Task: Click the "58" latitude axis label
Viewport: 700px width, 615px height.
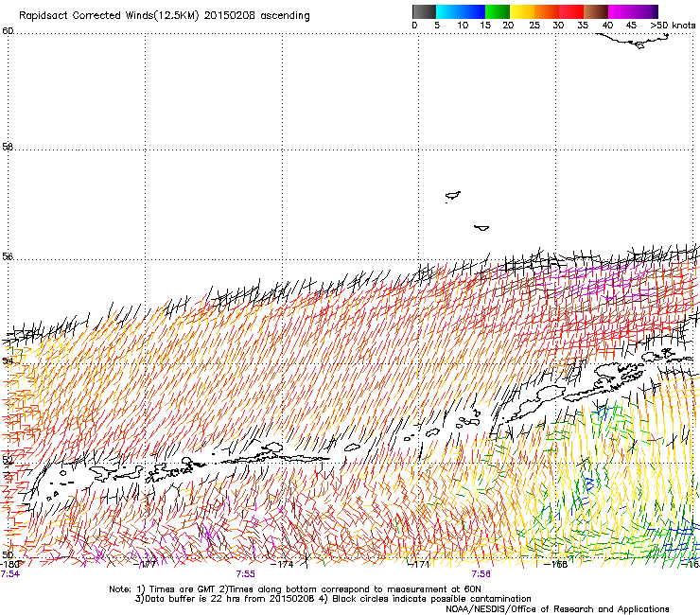Action: tap(8, 147)
